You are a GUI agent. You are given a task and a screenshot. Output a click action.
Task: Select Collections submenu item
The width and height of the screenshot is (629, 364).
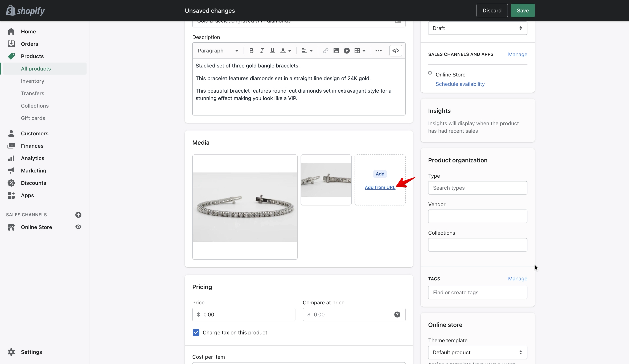[x=35, y=106]
